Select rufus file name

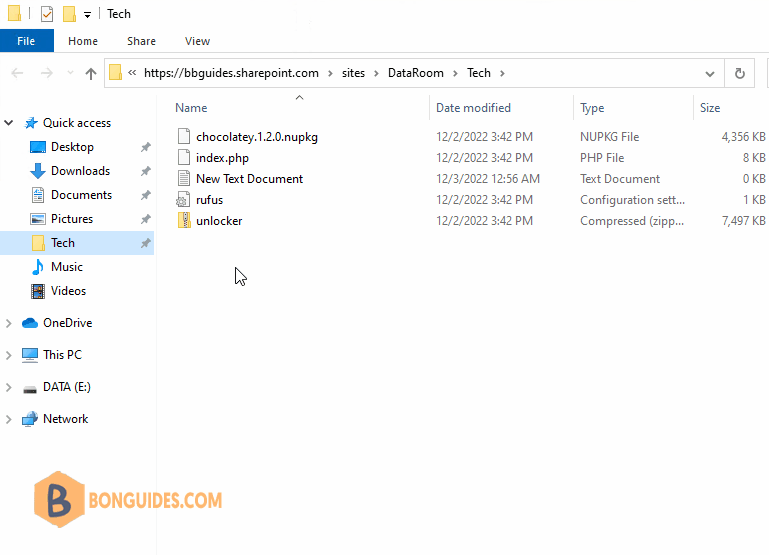[209, 200]
